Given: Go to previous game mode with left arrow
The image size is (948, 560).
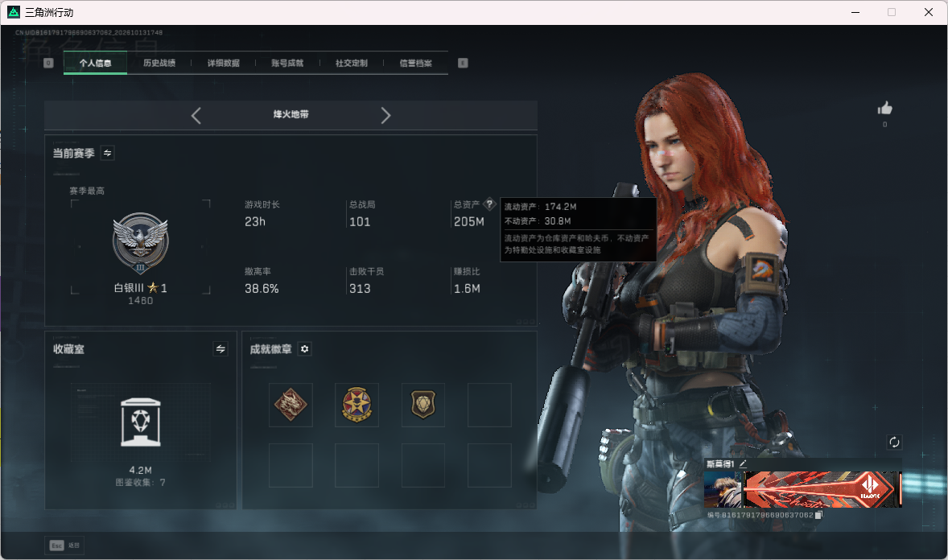Looking at the screenshot, I should pyautogui.click(x=196, y=116).
